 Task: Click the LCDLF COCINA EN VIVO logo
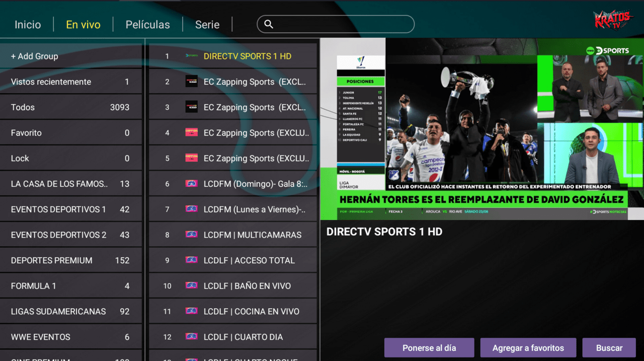[x=191, y=311]
